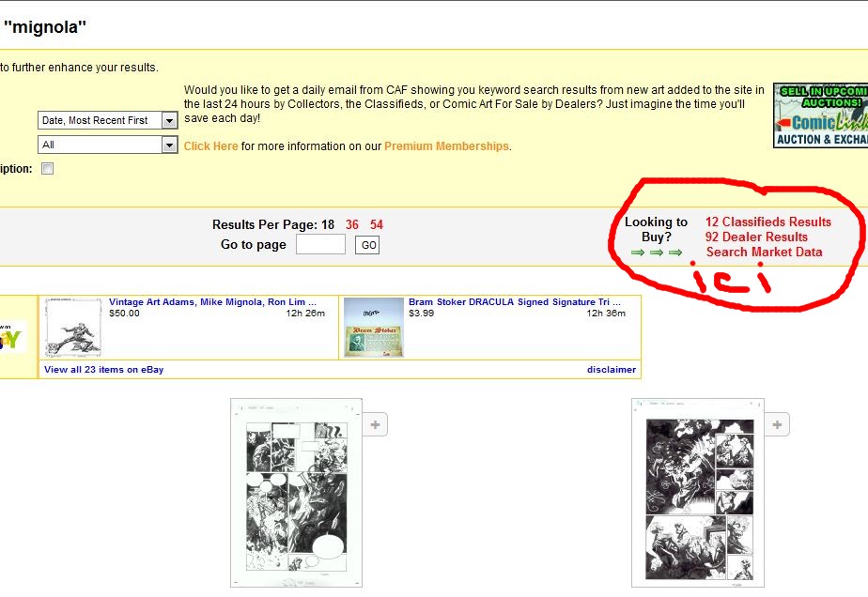Open 12 Classifieds Results link

[767, 222]
